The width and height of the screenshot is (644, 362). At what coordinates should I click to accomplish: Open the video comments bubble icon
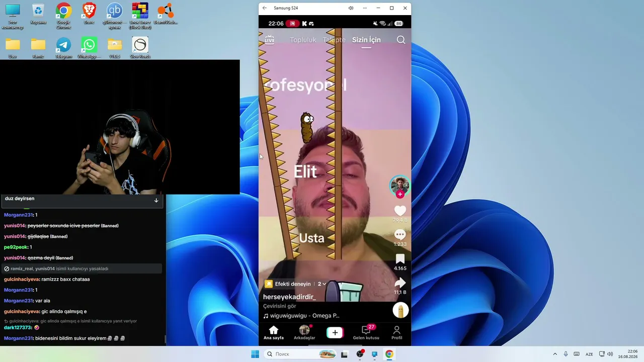pyautogui.click(x=400, y=234)
